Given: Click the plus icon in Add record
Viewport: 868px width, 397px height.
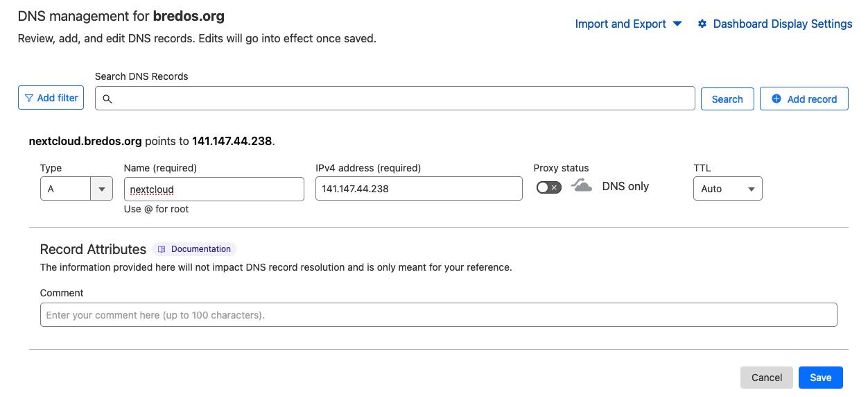Looking at the screenshot, I should [x=776, y=99].
